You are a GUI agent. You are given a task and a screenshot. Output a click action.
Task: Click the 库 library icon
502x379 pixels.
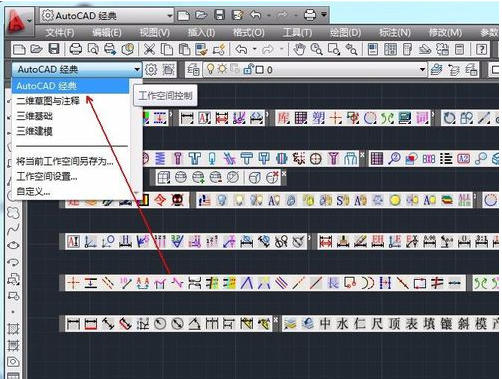pos(283,118)
